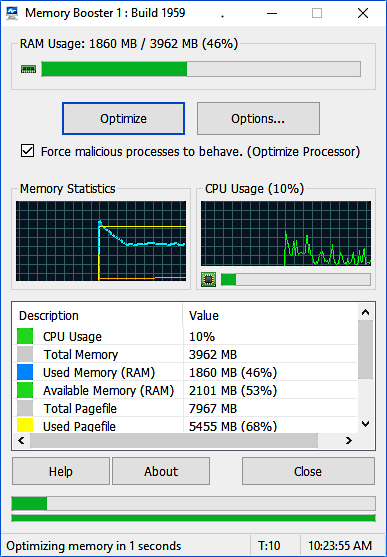The height and width of the screenshot is (557, 387).
Task: Click gray Total Pagefile swatch
Action: (x=25, y=408)
